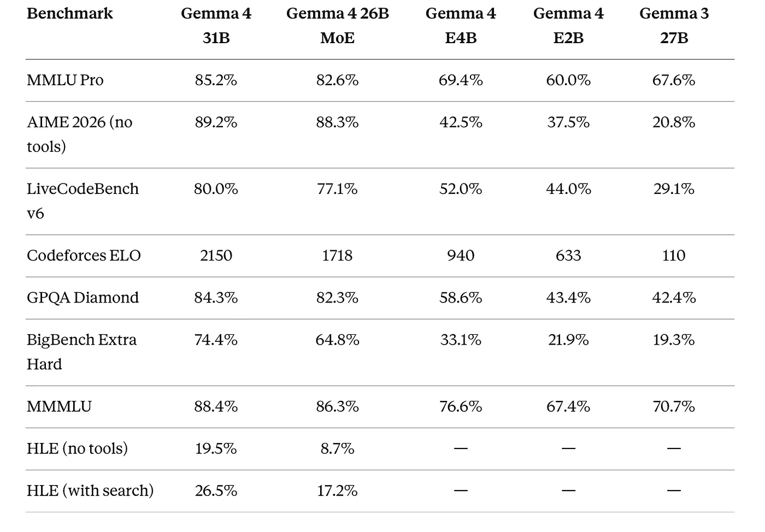The image size is (765, 532).
Task: Click the Codeforces ELO row label
Action: click(84, 256)
